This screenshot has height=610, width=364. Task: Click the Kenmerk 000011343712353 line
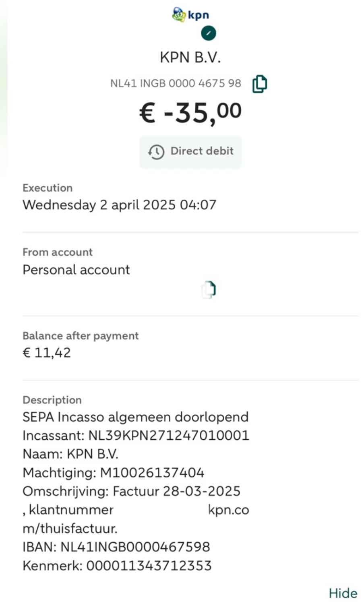117,566
